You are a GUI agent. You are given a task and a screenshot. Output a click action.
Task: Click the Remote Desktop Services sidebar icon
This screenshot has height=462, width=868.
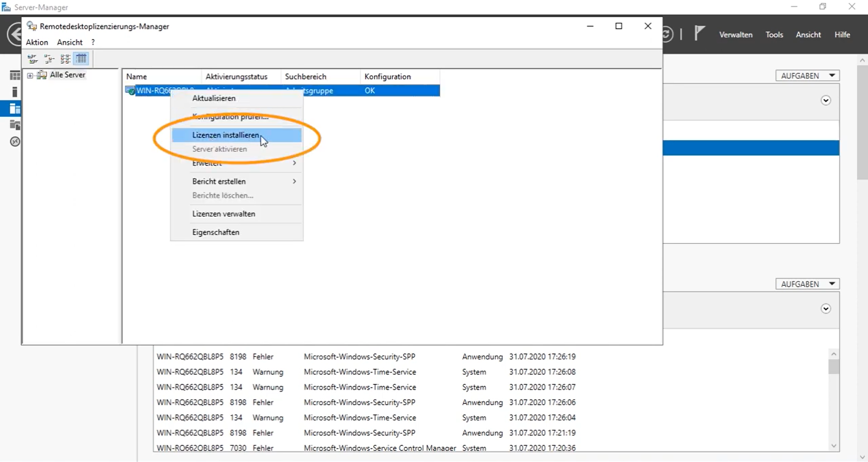coord(15,142)
